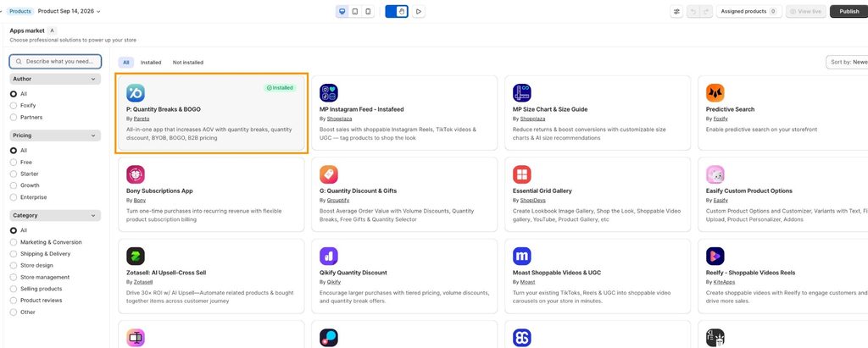Click the Essential Grid Gallery icon

pos(522,174)
